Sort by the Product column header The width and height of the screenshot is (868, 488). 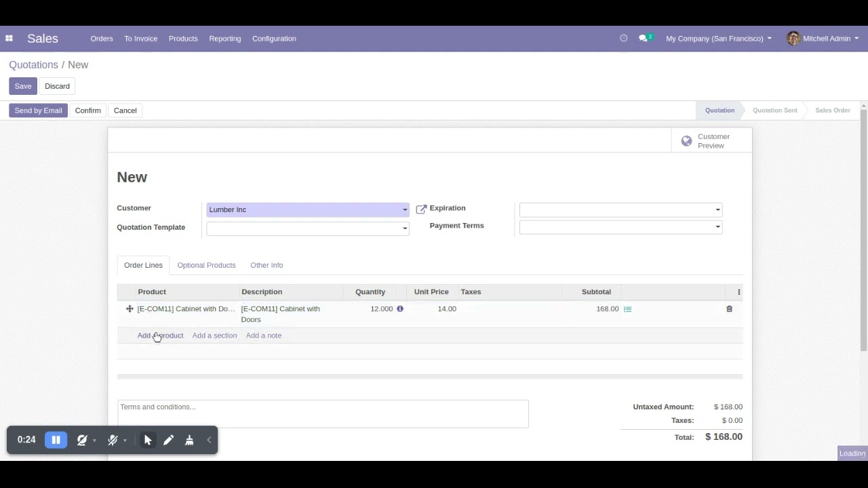pyautogui.click(x=152, y=292)
